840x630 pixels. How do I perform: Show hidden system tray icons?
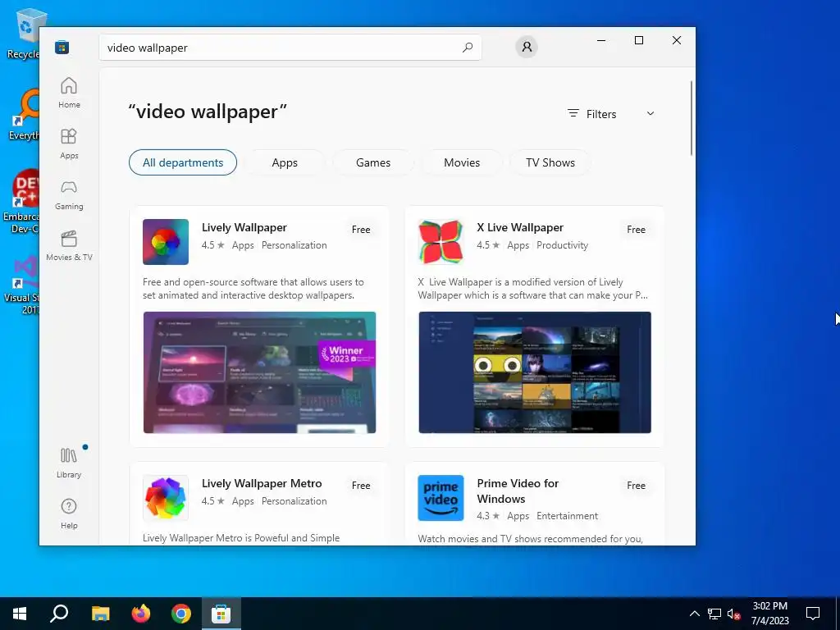click(694, 614)
